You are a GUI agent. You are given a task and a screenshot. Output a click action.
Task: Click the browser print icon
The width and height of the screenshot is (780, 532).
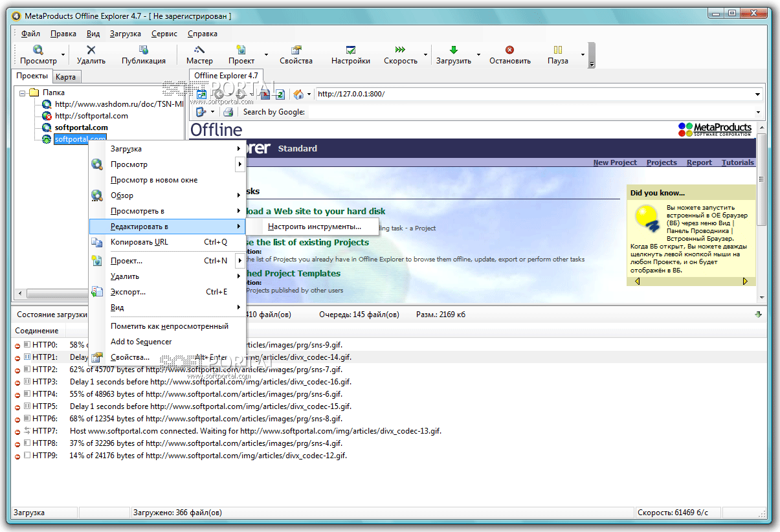(228, 112)
